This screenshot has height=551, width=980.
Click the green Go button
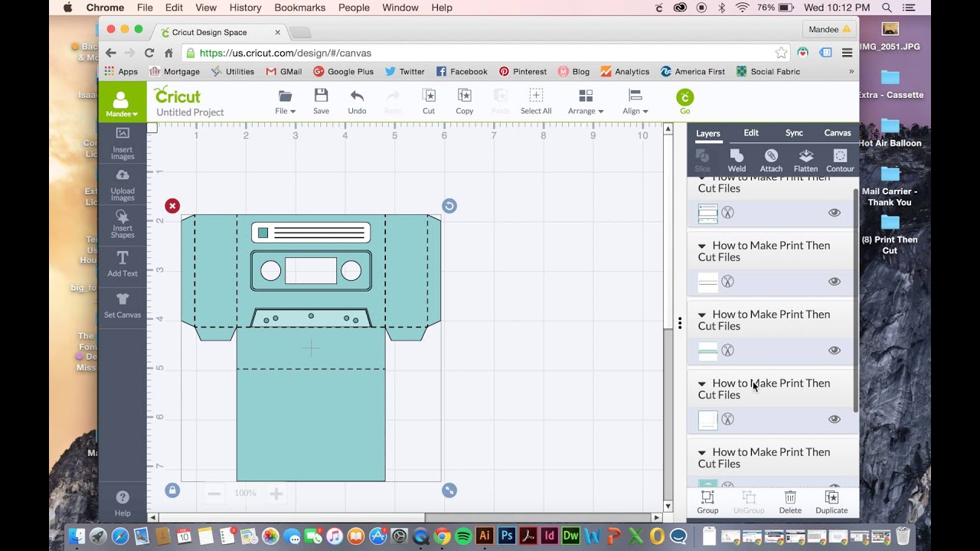point(685,102)
